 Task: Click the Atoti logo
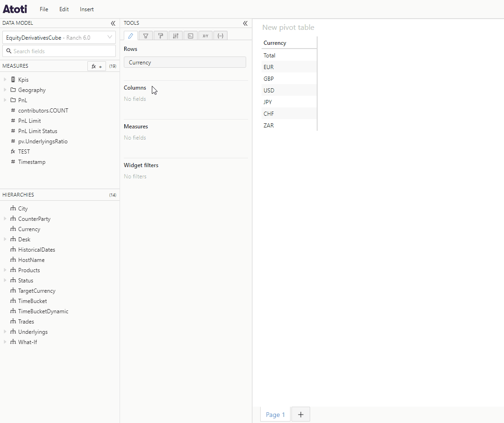(15, 9)
